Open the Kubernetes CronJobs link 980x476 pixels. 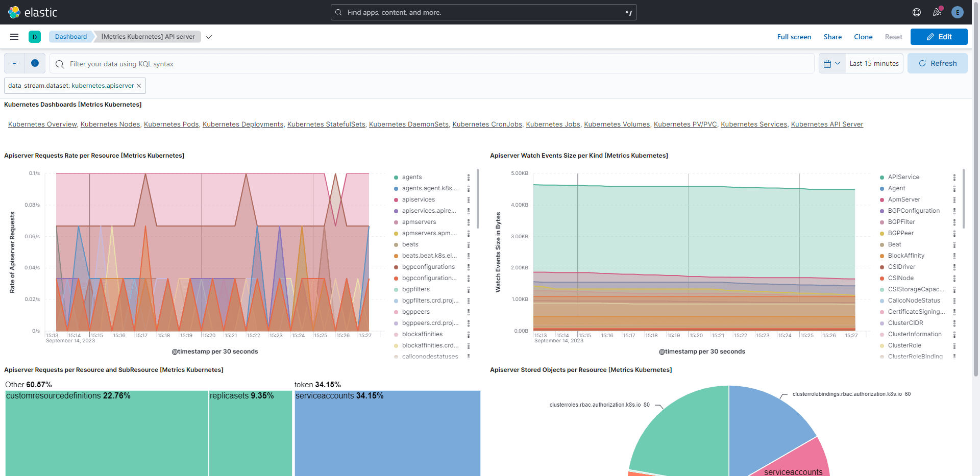pyautogui.click(x=487, y=124)
